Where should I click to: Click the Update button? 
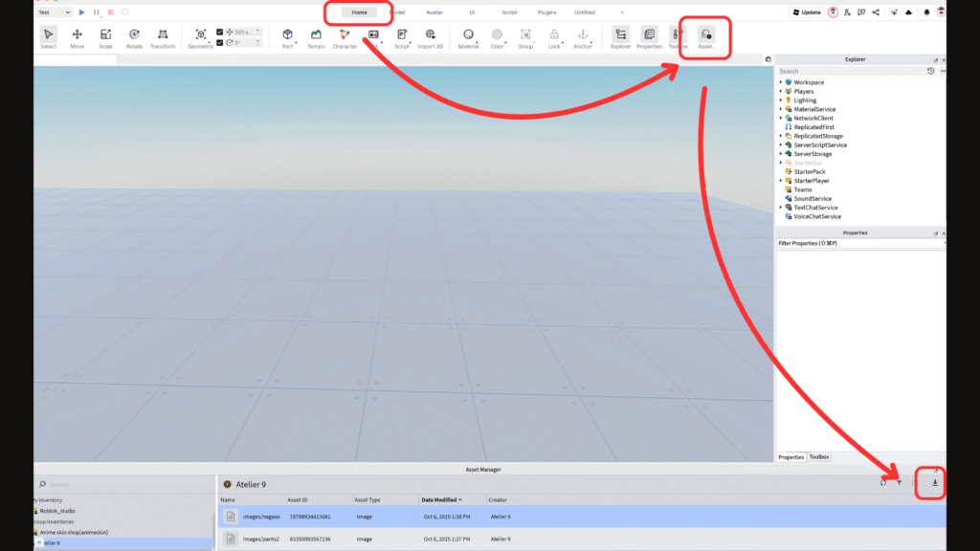[806, 12]
